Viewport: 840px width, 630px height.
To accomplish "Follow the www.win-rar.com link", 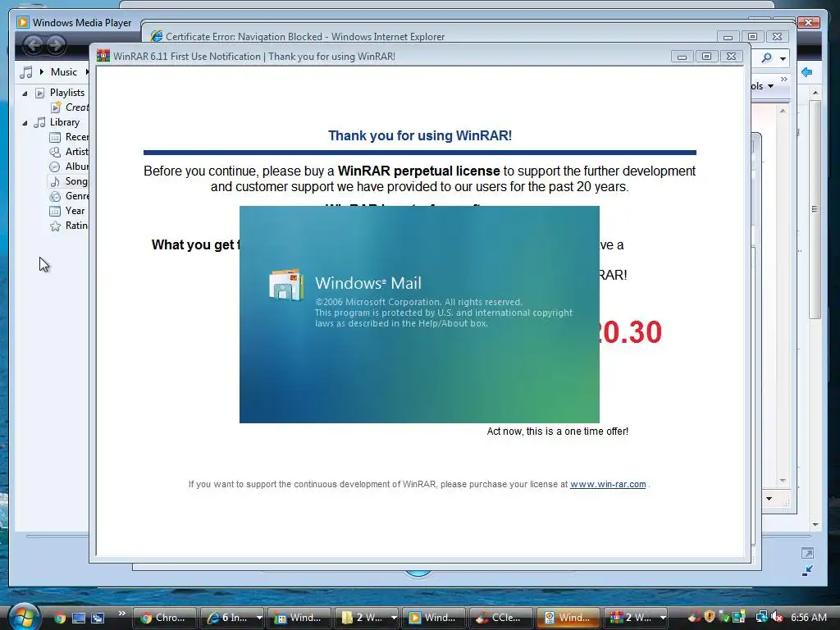I will 608,484.
